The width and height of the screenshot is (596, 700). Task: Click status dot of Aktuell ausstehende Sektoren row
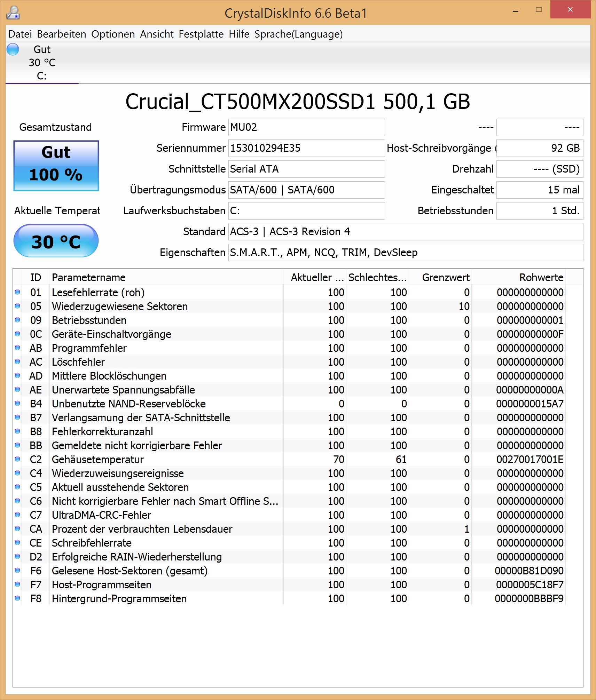(x=17, y=487)
